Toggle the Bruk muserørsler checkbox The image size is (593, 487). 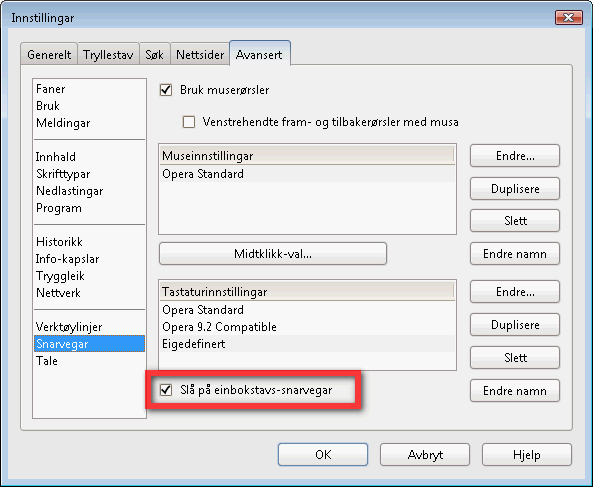(166, 90)
